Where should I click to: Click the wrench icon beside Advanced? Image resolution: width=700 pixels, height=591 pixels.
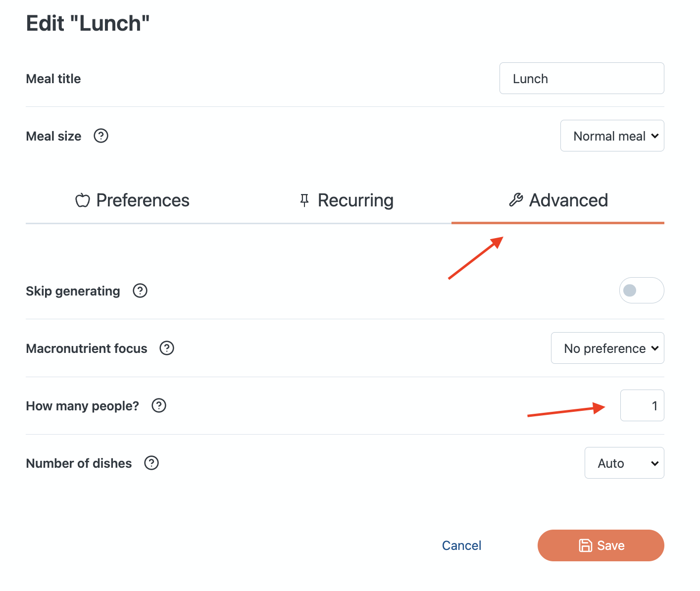pos(516,200)
